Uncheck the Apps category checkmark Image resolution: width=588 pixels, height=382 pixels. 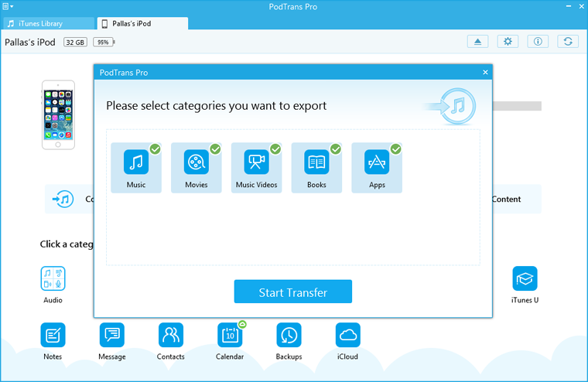coord(395,148)
